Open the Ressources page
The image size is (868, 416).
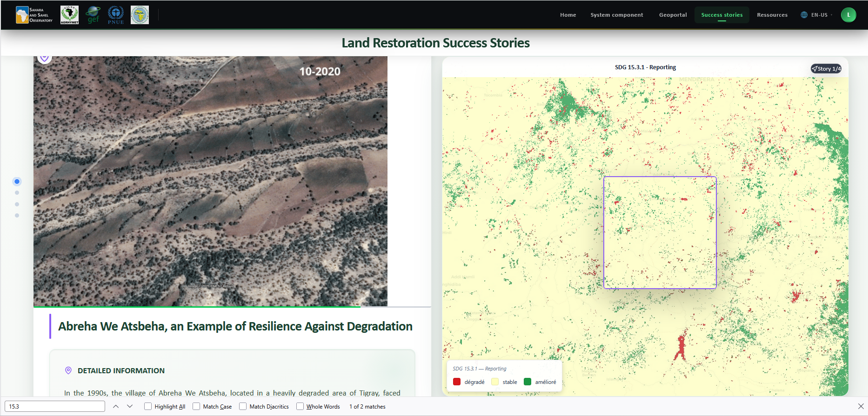[x=772, y=15]
